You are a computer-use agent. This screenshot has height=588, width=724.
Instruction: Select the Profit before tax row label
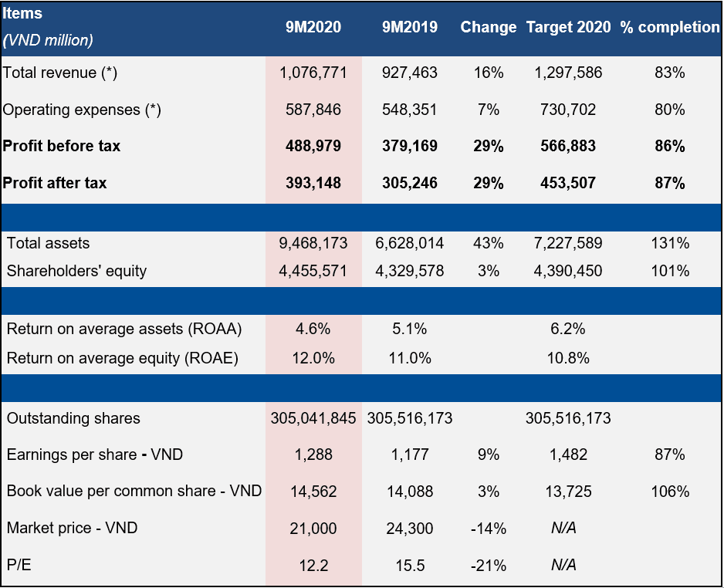(x=62, y=146)
